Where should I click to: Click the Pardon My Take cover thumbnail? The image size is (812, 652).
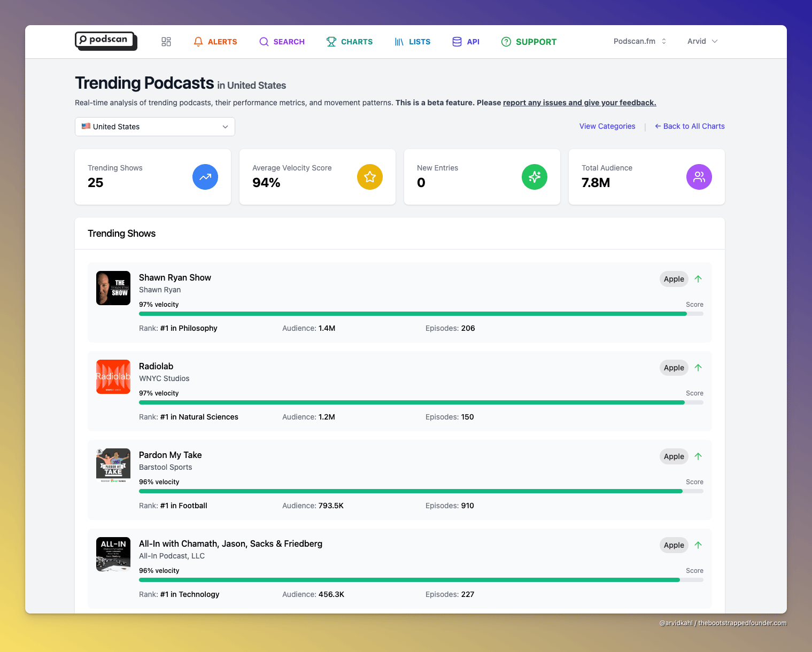coord(113,465)
